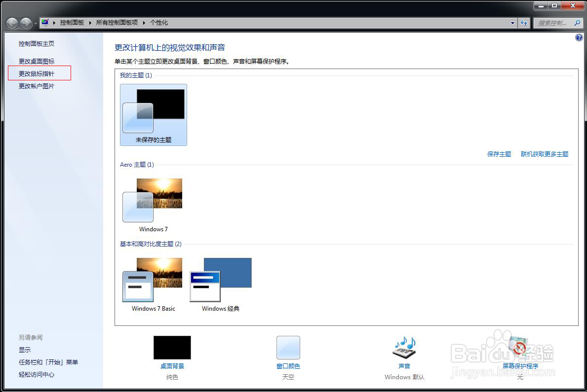Click the 天空 label under 窗口颜色
This screenshot has height=392, width=587.
coord(288,377)
